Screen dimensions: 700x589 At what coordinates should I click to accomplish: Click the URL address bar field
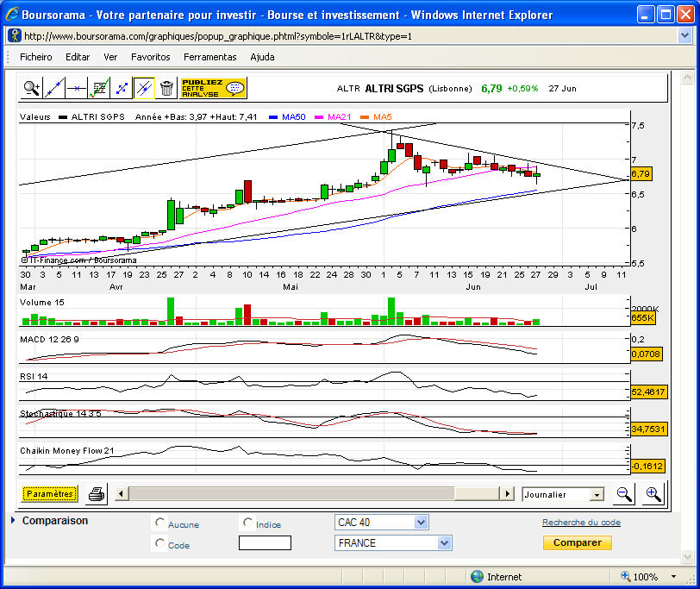point(349,35)
